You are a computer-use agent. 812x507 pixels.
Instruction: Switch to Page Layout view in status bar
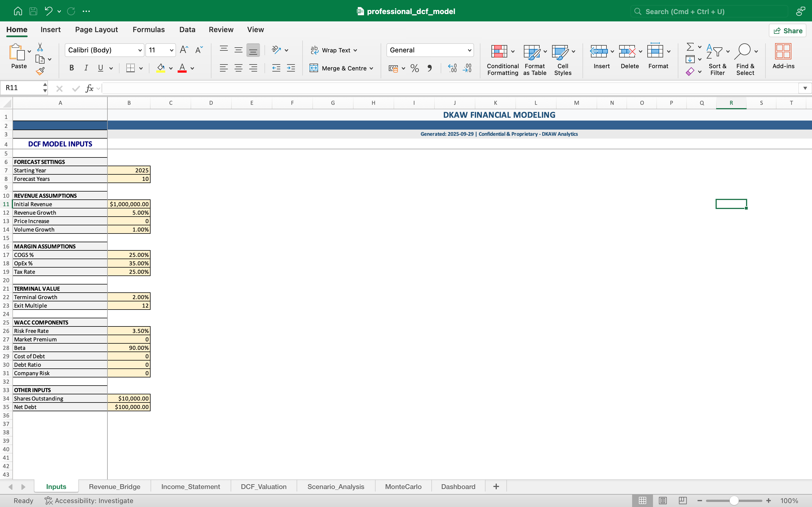[663, 500]
